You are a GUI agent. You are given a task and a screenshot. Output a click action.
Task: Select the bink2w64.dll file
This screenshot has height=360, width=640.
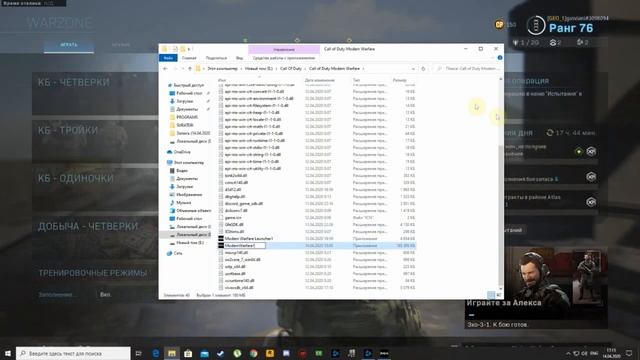click(x=236, y=176)
